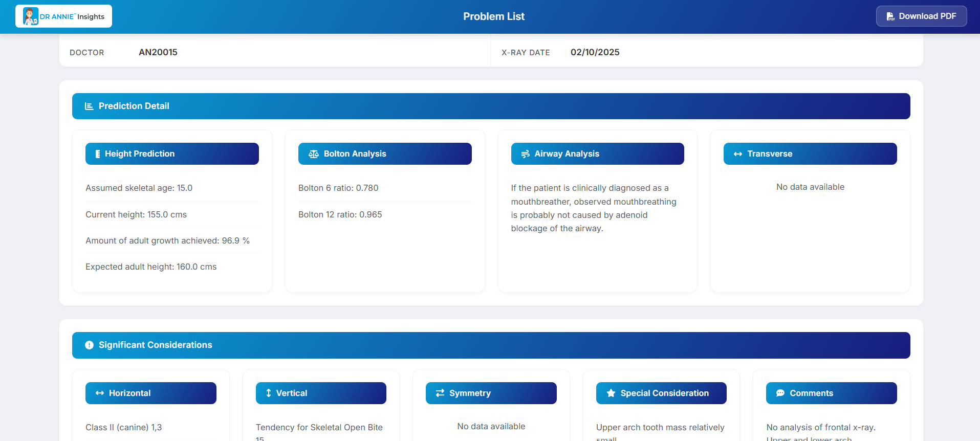This screenshot has width=980, height=441.
Task: Click 'Upper arch tooth mass relatively' text
Action: pyautogui.click(x=660, y=428)
